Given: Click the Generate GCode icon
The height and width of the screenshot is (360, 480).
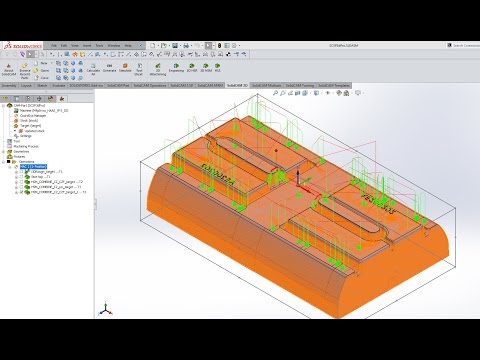Looking at the screenshot, I should click(x=109, y=68).
